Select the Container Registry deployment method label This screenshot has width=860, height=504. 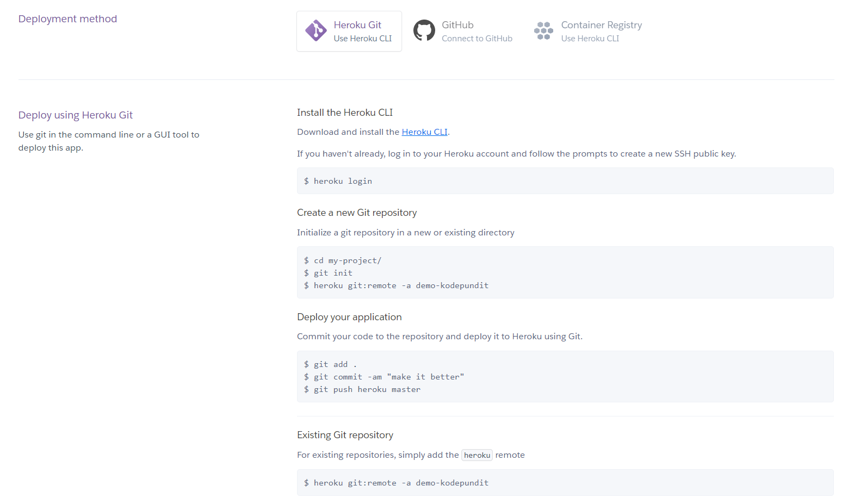click(602, 25)
